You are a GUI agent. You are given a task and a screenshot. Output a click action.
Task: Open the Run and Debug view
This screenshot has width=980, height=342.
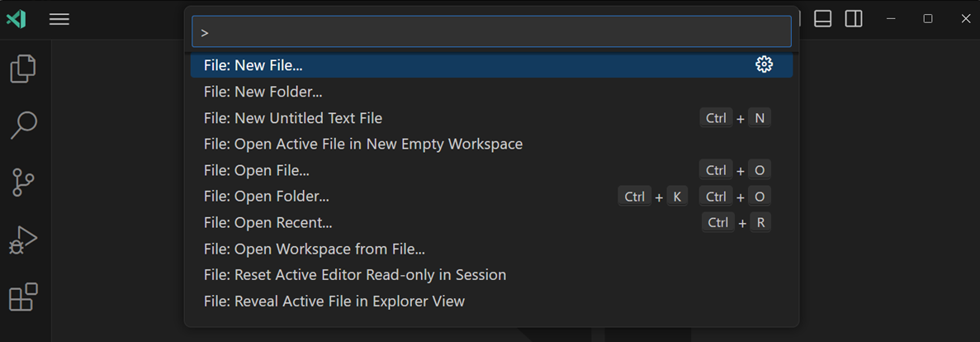click(23, 240)
